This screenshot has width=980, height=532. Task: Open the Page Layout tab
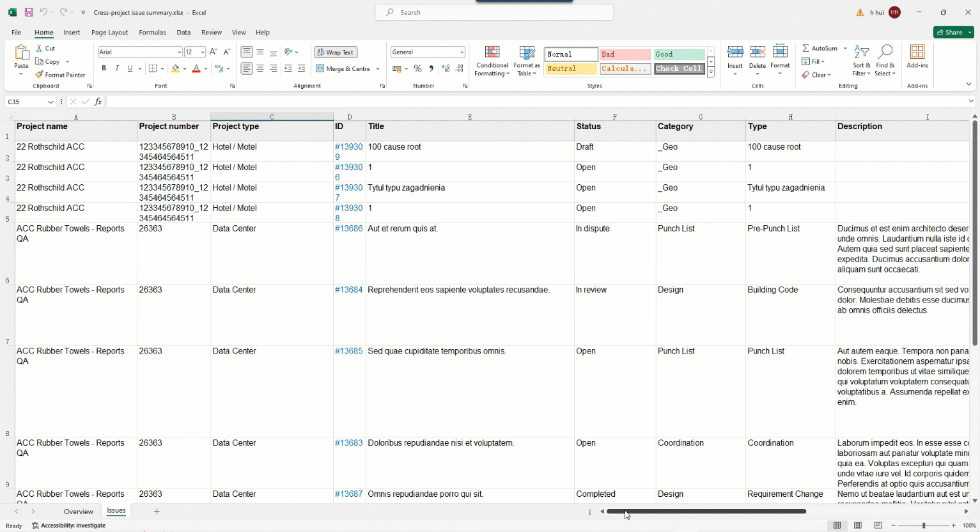point(109,33)
